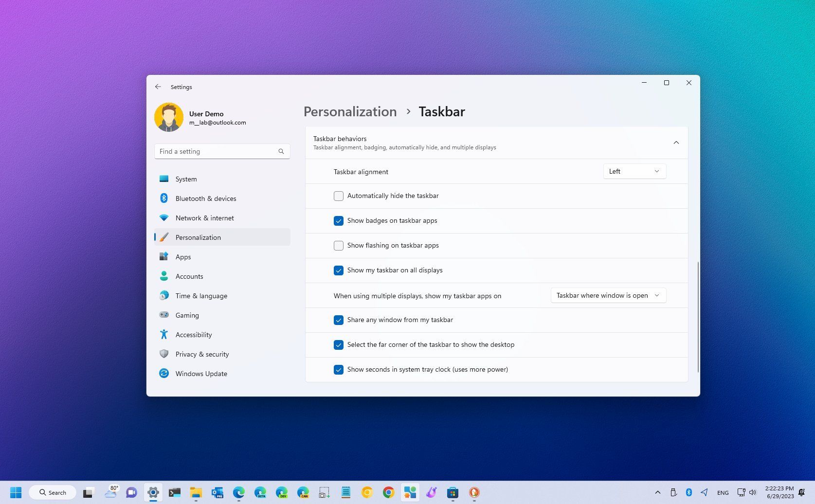Go back to Personalization via breadcrumb

point(350,111)
